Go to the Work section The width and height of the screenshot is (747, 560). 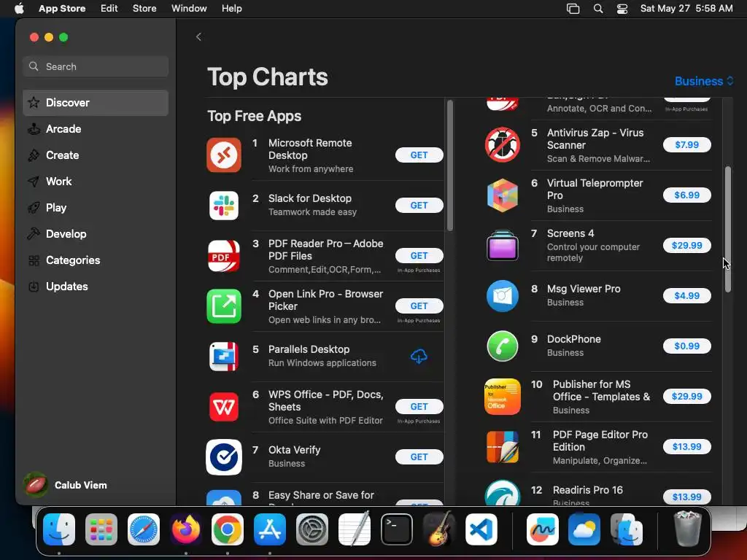(x=96, y=182)
